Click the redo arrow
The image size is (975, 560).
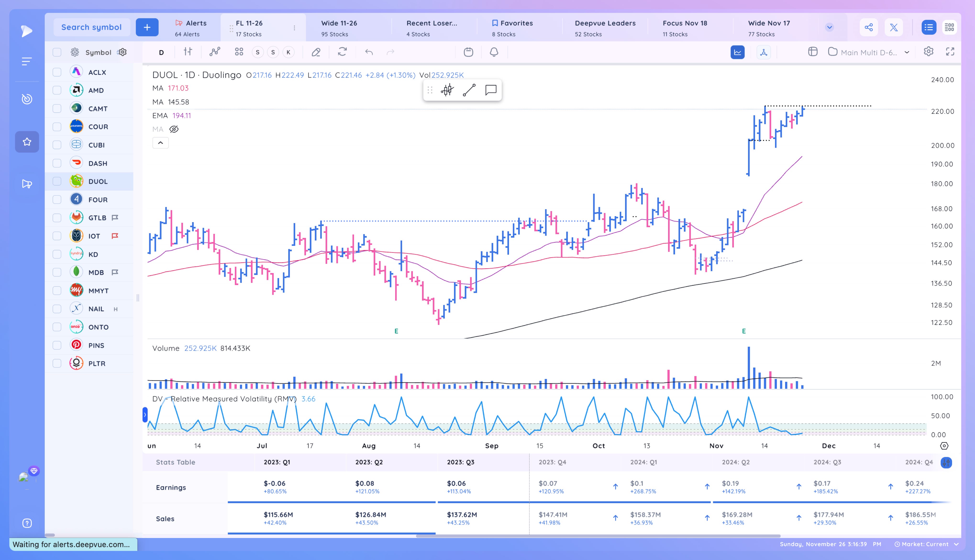[391, 52]
